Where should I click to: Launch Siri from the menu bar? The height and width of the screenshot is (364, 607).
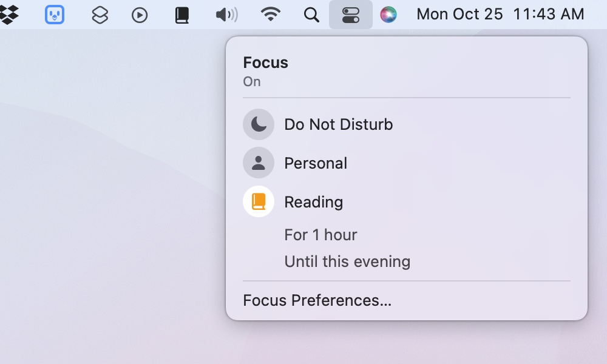[x=388, y=15]
